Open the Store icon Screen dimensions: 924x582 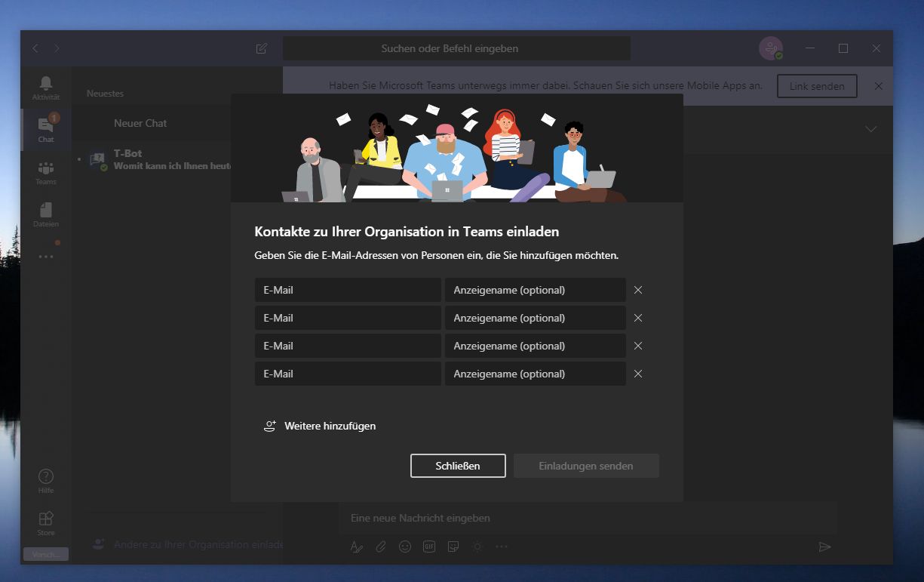pyautogui.click(x=46, y=523)
